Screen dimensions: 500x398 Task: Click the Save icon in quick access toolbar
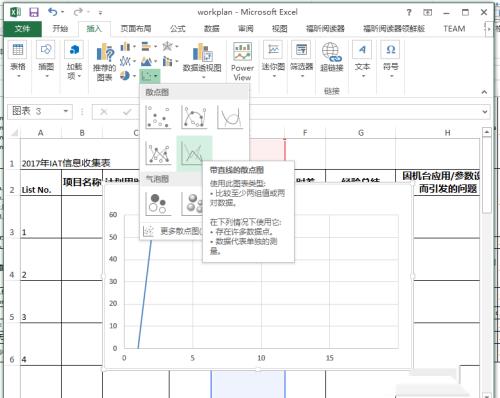tap(34, 12)
